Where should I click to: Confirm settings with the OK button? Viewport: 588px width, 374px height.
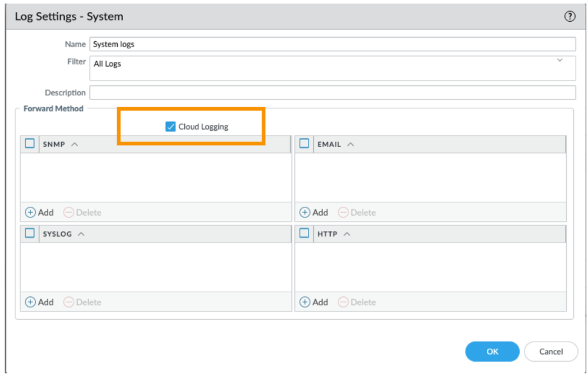(492, 352)
